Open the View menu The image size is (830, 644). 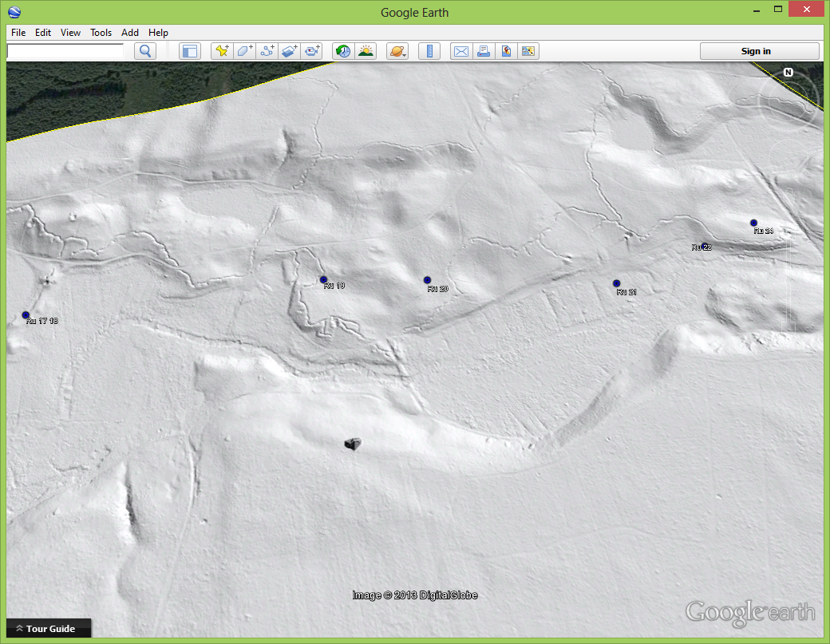tap(70, 33)
